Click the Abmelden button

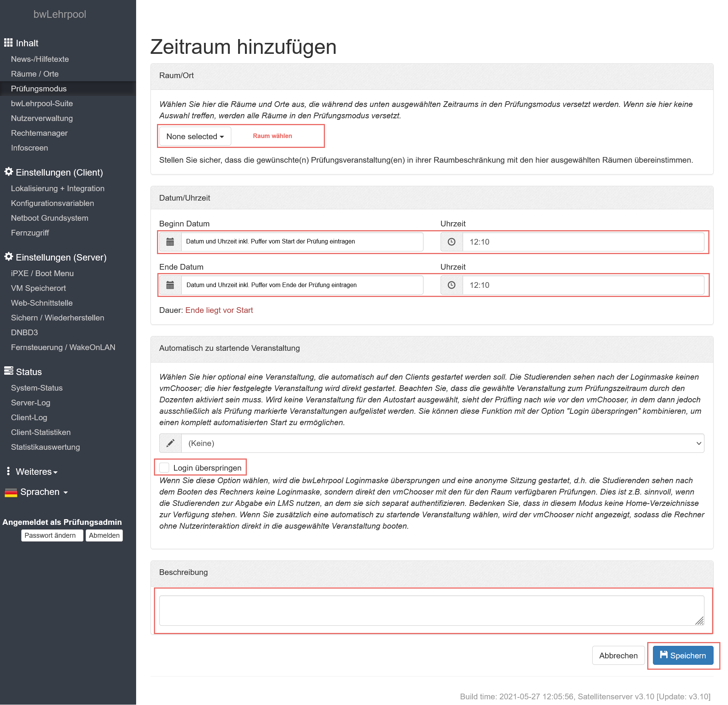(x=104, y=535)
